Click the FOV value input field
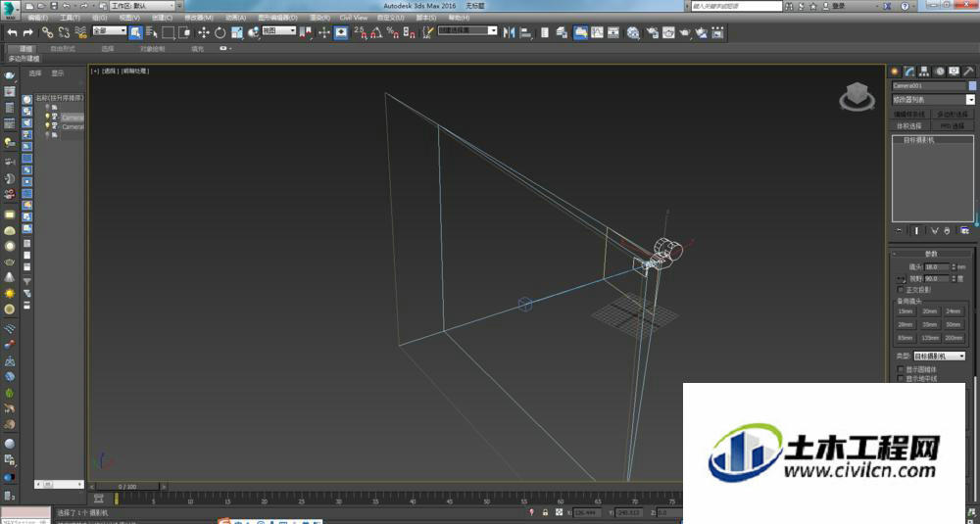 point(938,278)
